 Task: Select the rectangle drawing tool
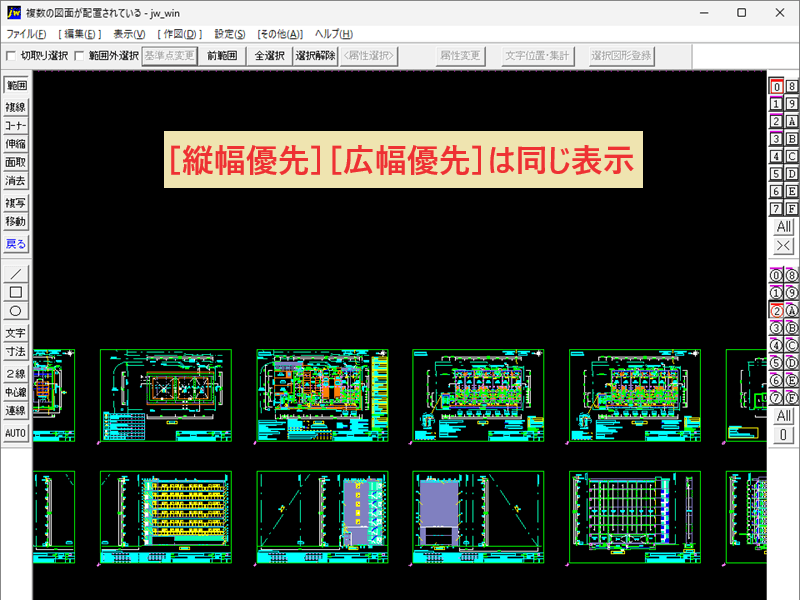(16, 292)
